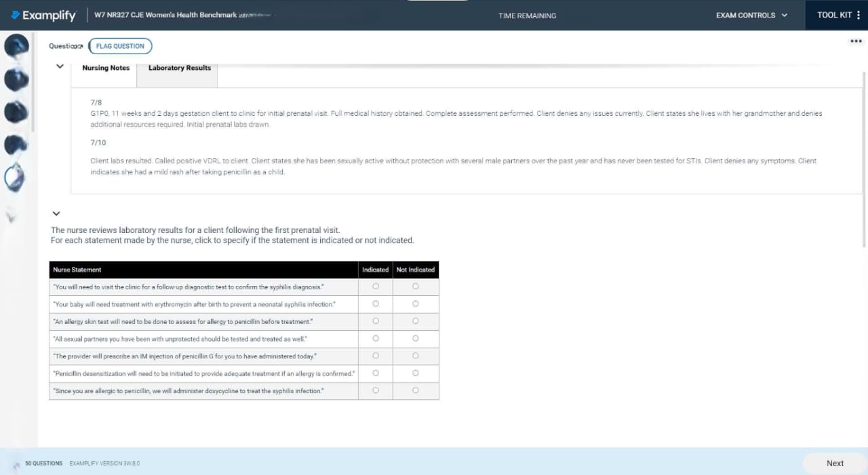Open the Exam Controls dropdown

click(751, 15)
